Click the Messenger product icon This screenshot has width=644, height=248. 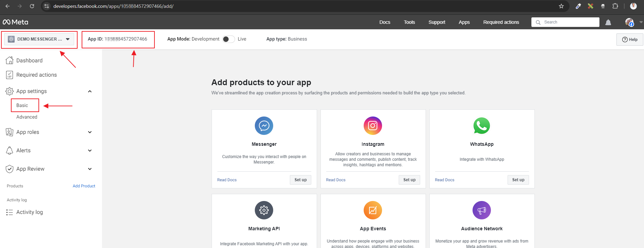click(x=264, y=126)
